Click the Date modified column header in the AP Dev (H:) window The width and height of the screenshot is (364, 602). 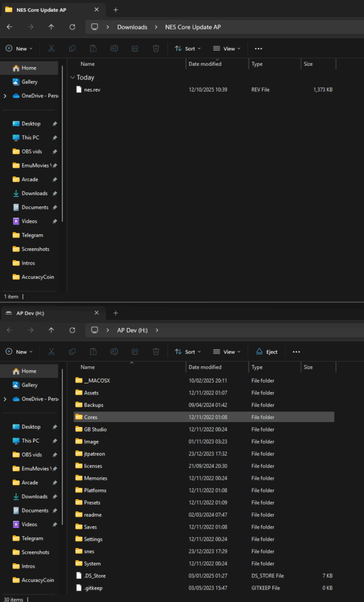[x=205, y=367]
